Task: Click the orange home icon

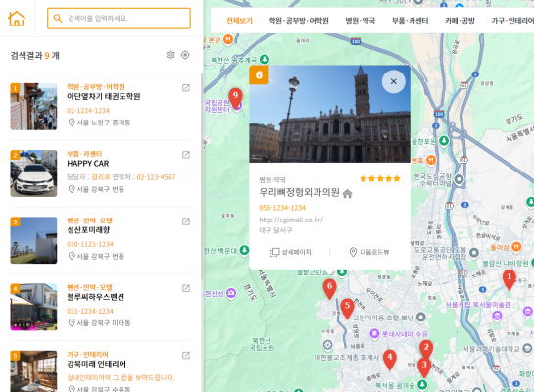Action: (x=17, y=19)
